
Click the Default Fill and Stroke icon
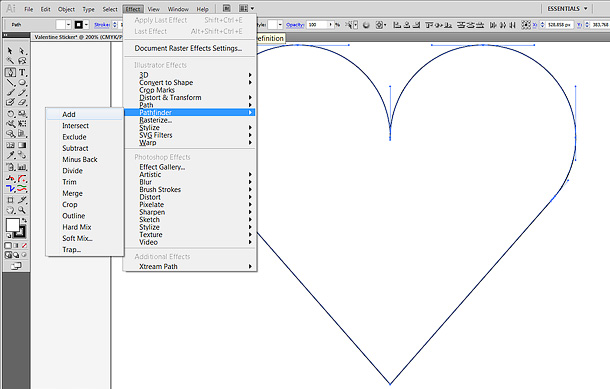8,236
